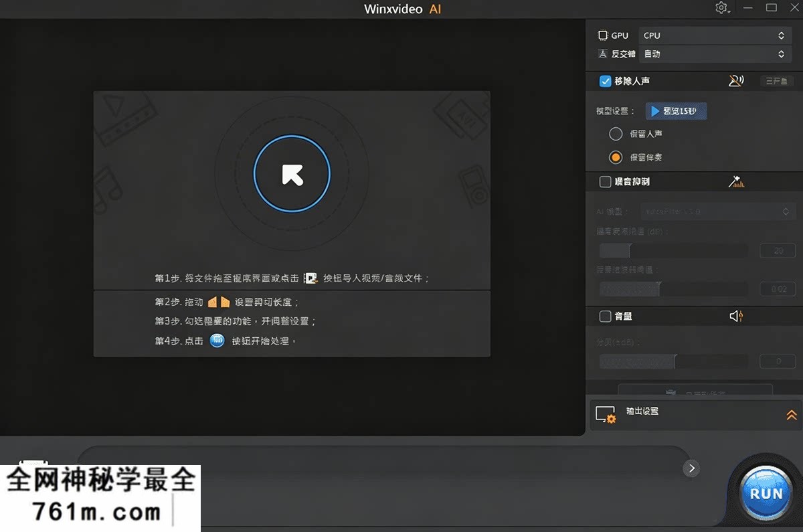
Task: Select the 保留人声 radio button
Action: coord(616,134)
